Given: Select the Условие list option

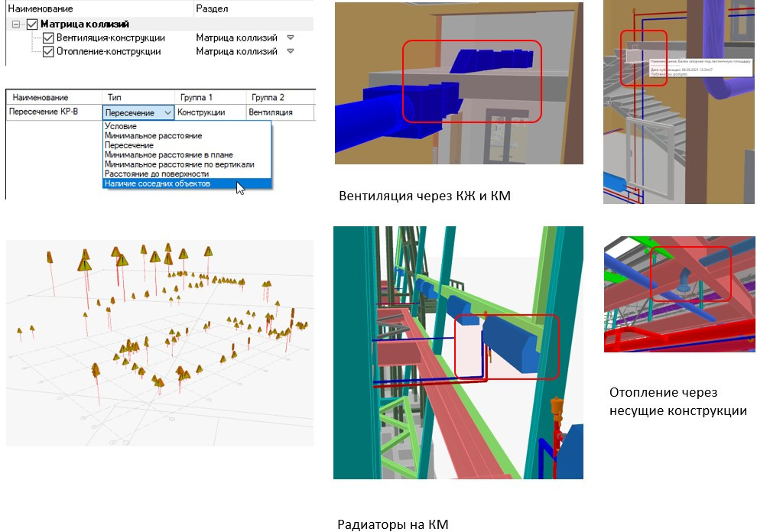Looking at the screenshot, I should (x=121, y=126).
